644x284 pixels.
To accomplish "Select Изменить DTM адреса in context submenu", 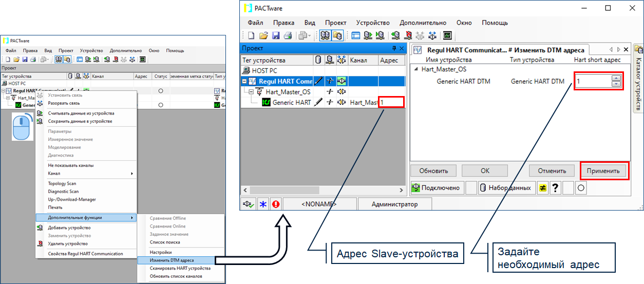I will (172, 260).
